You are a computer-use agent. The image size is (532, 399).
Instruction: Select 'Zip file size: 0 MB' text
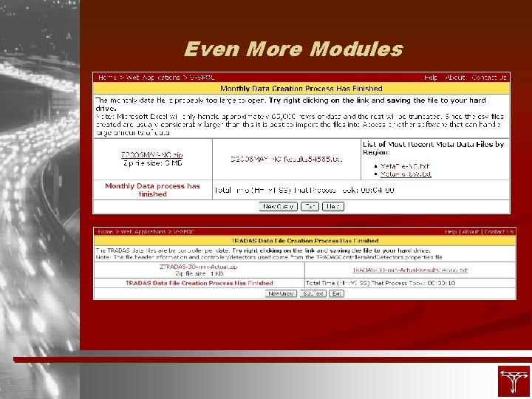tap(152, 163)
